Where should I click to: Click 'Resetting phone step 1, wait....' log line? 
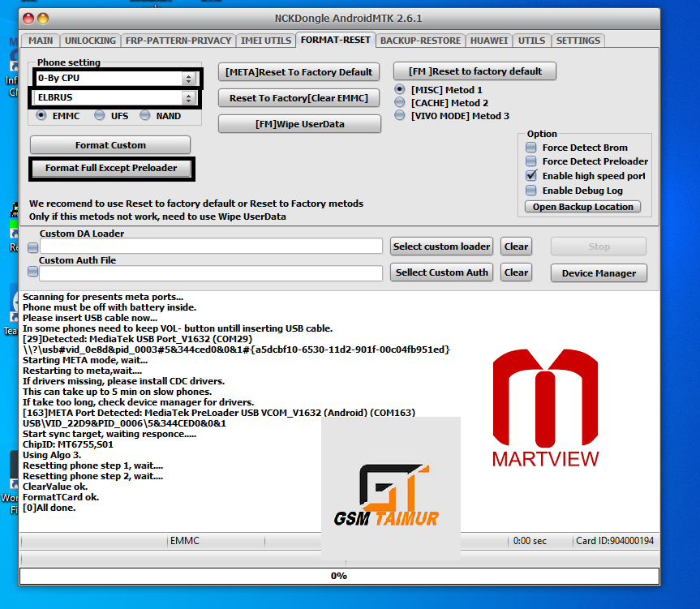(92, 465)
